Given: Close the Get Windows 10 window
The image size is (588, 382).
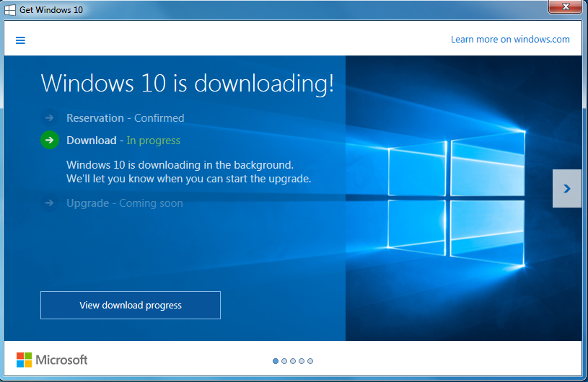Looking at the screenshot, I should pyautogui.click(x=566, y=6).
